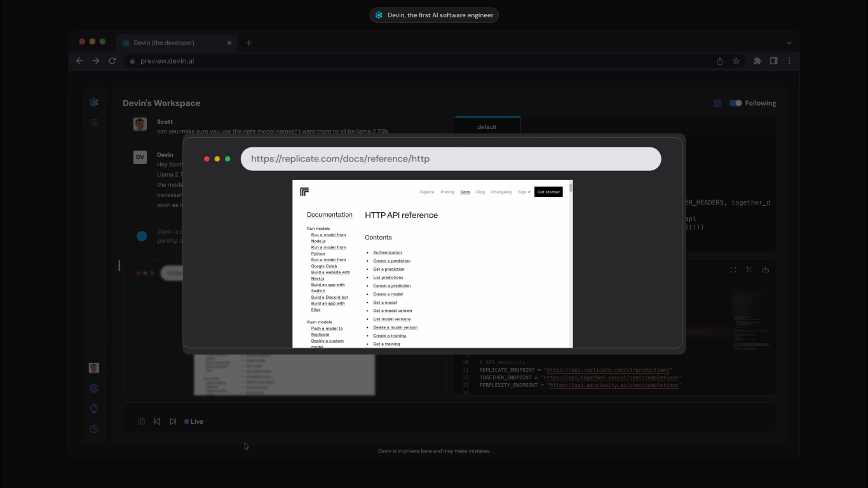Click the fullscreen icon in the editor panel
Screen dimensions: 868x488
pos(733,269)
